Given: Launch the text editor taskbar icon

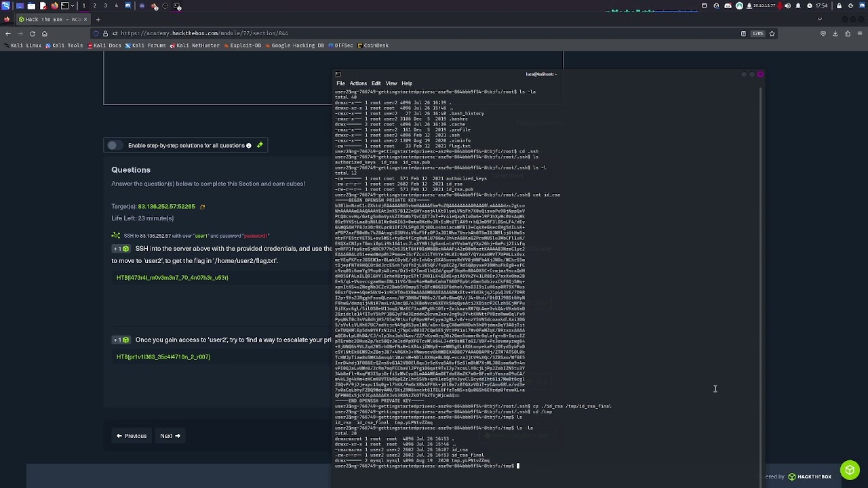Looking at the screenshot, I should coord(43,5).
